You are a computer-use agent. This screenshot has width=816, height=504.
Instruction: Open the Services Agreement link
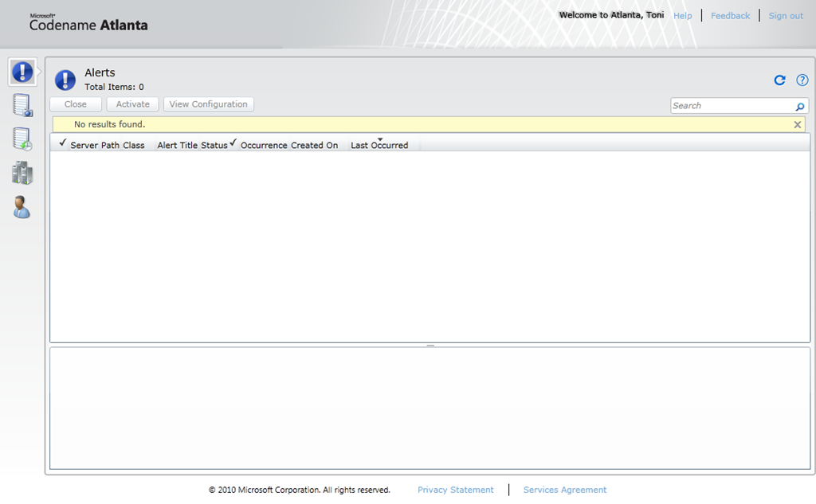click(565, 490)
